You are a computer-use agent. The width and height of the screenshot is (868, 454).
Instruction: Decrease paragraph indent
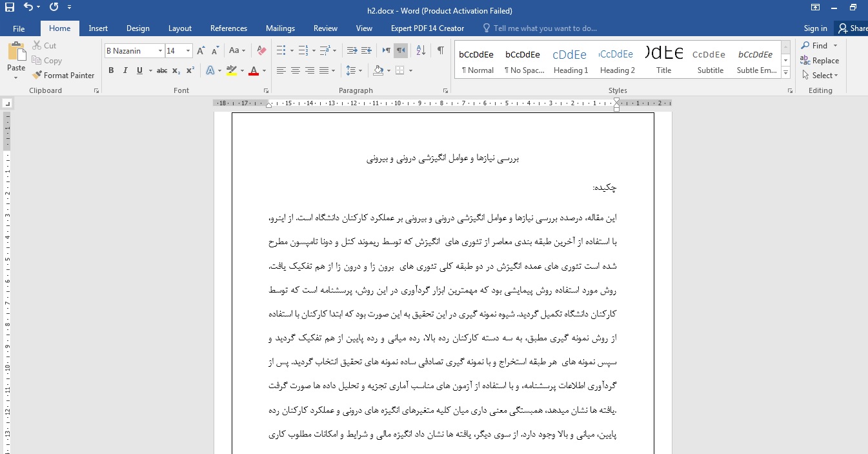[x=352, y=50]
